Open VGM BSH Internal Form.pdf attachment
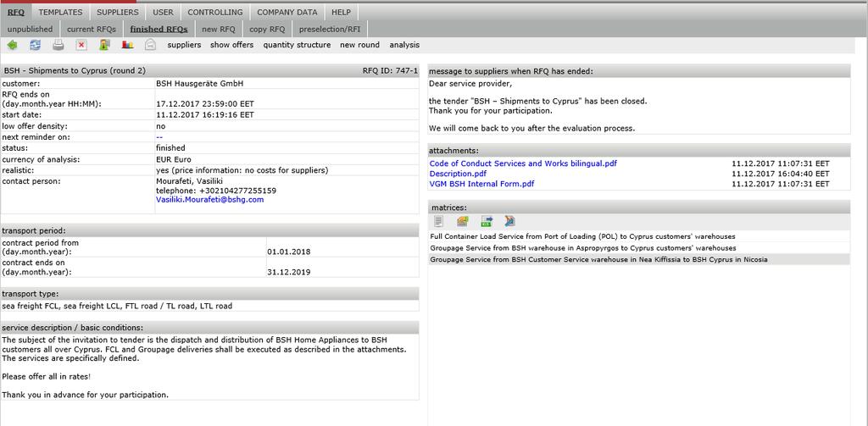This screenshot has height=426, width=868. [481, 184]
